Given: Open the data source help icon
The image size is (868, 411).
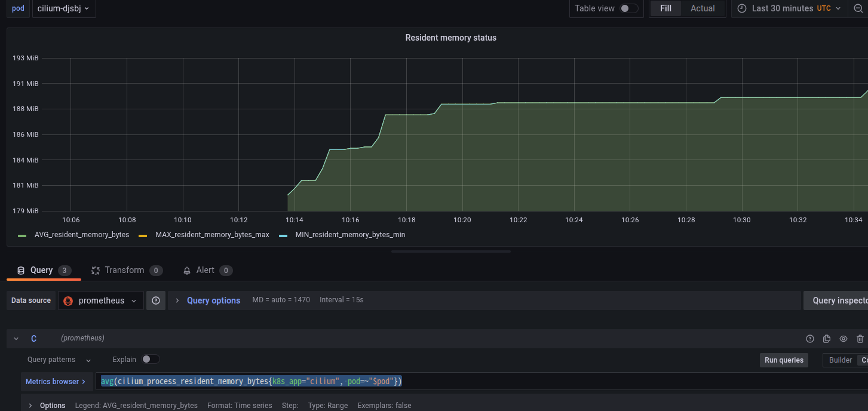Looking at the screenshot, I should (156, 300).
